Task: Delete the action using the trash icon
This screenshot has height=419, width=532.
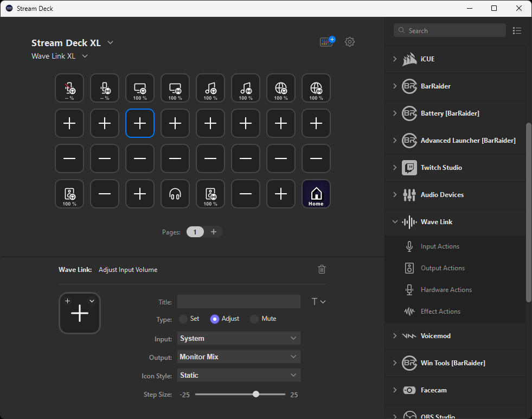Action: click(x=322, y=269)
